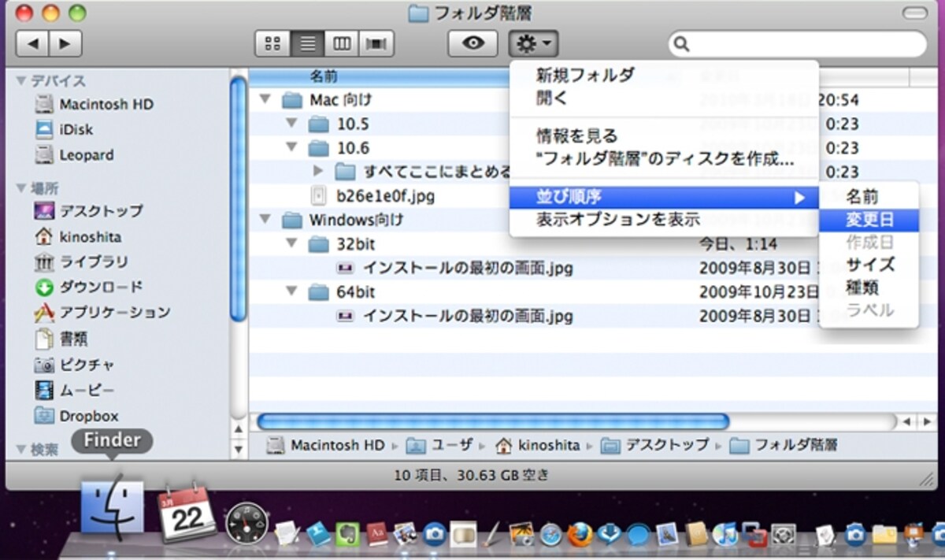This screenshot has width=945, height=560.
Task: Sort by サイズ in the submenu
Action: pyautogui.click(x=869, y=265)
